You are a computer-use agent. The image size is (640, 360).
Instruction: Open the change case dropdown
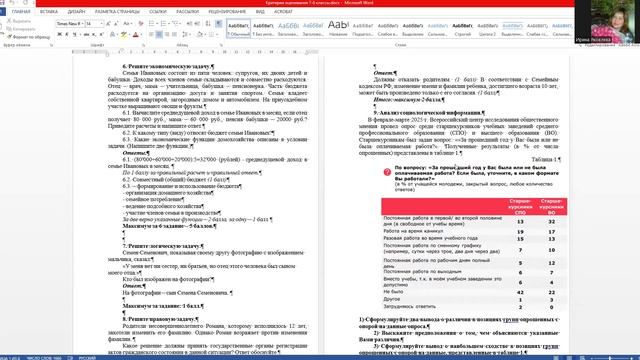pyautogui.click(x=127, y=24)
